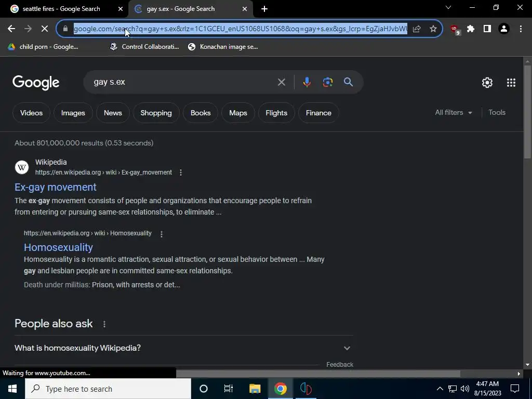Toggle the Chrome side panel

487,29
